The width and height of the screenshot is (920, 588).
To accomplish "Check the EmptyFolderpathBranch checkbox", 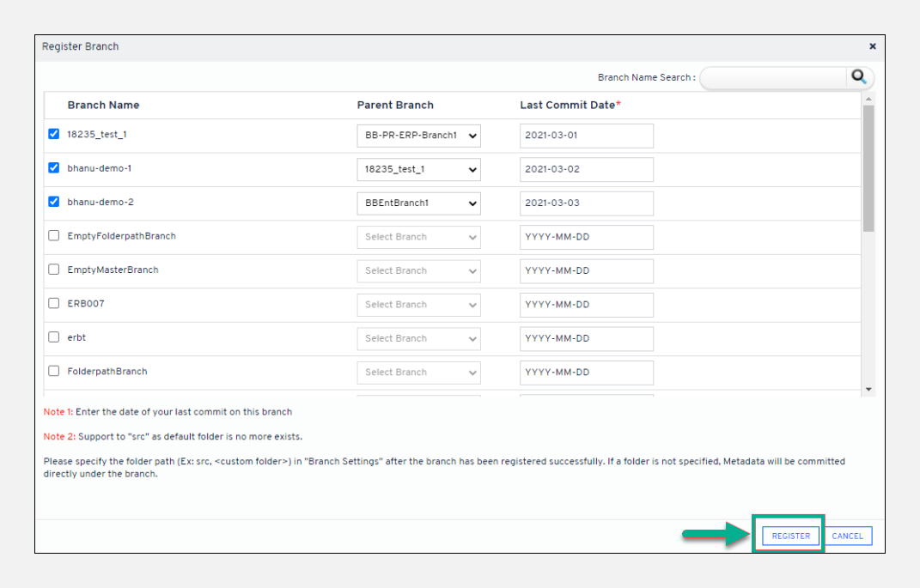I will (54, 236).
